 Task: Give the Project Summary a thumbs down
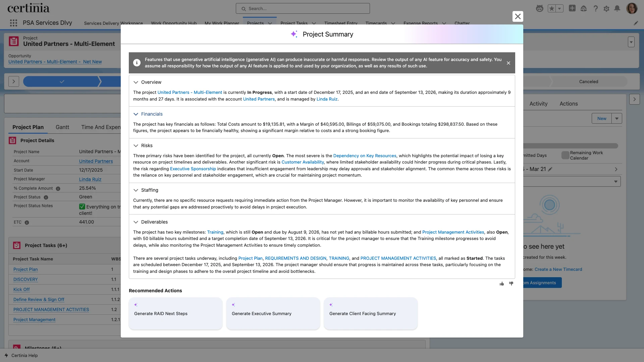tap(511, 284)
